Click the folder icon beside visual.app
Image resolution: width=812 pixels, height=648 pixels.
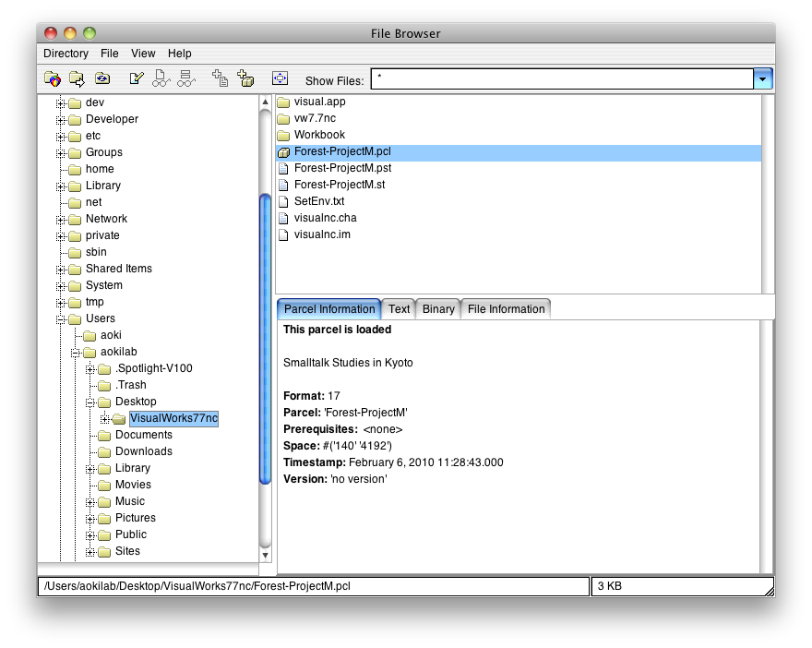283,102
